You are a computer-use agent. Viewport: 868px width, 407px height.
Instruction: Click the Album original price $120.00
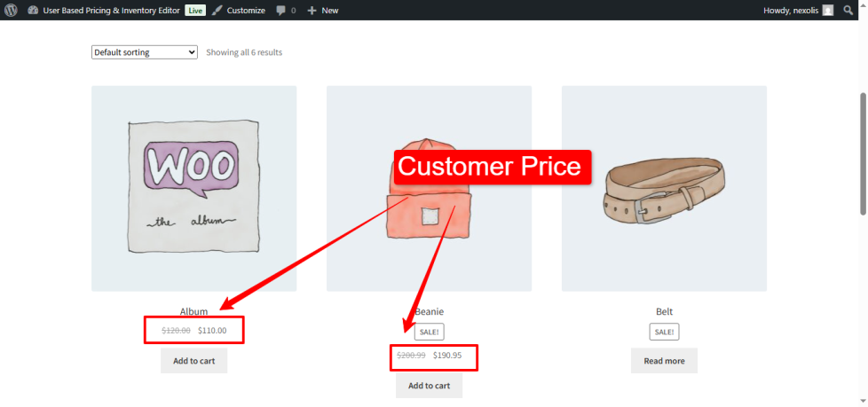[176, 330]
